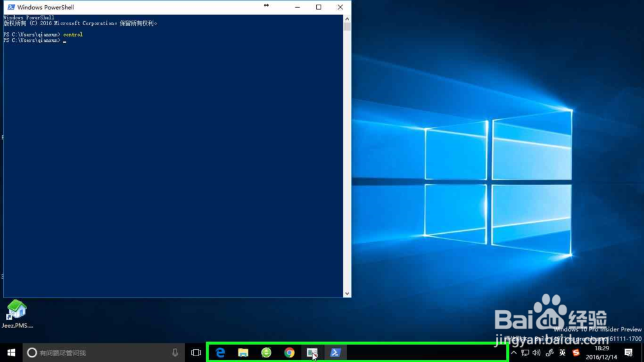This screenshot has width=644, height=362.
Task: Activate the Cortana microphone icon
Action: [175, 352]
